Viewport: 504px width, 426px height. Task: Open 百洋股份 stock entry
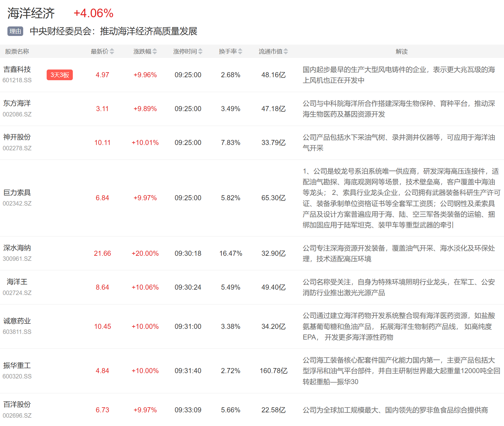pyautogui.click(x=17, y=405)
